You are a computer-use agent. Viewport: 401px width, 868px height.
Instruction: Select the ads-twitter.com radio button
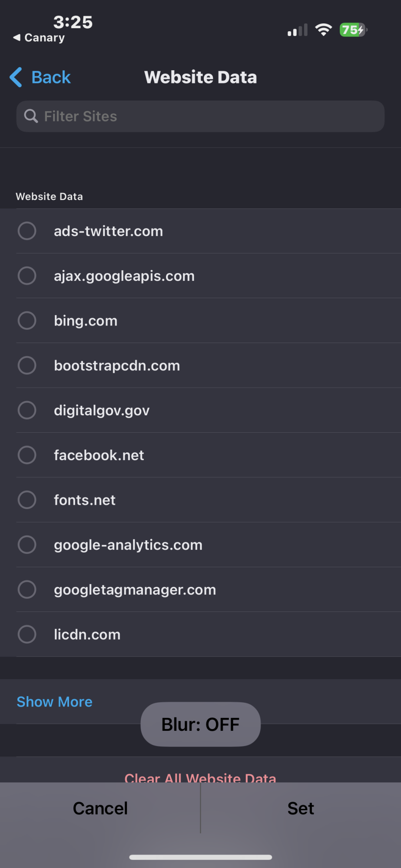click(27, 231)
